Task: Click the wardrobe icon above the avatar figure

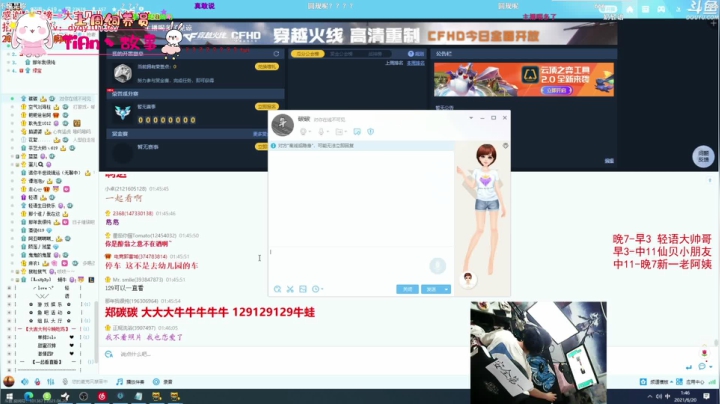Action: pos(506,146)
